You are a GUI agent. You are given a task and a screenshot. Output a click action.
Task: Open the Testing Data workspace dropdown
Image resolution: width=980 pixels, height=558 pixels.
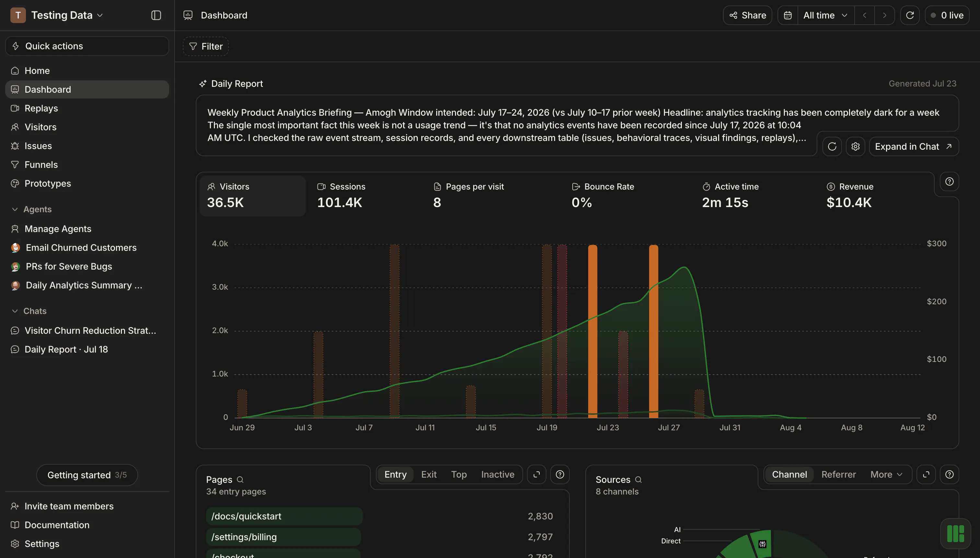[57, 15]
